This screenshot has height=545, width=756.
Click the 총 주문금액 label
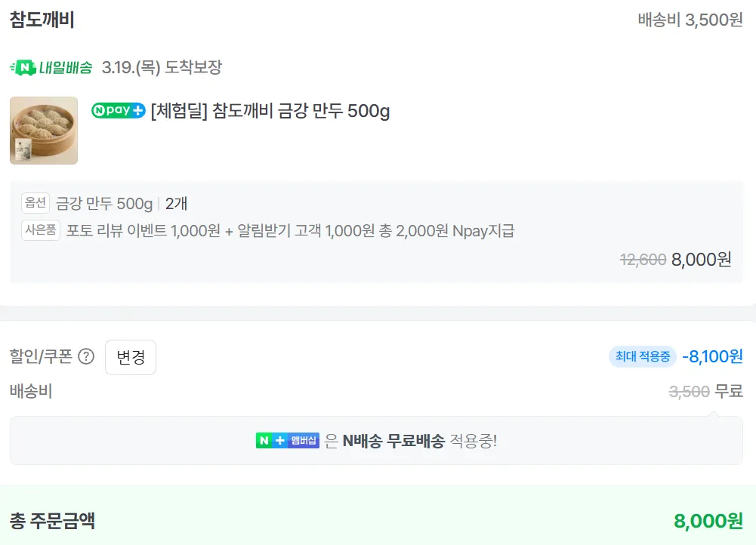click(x=52, y=520)
